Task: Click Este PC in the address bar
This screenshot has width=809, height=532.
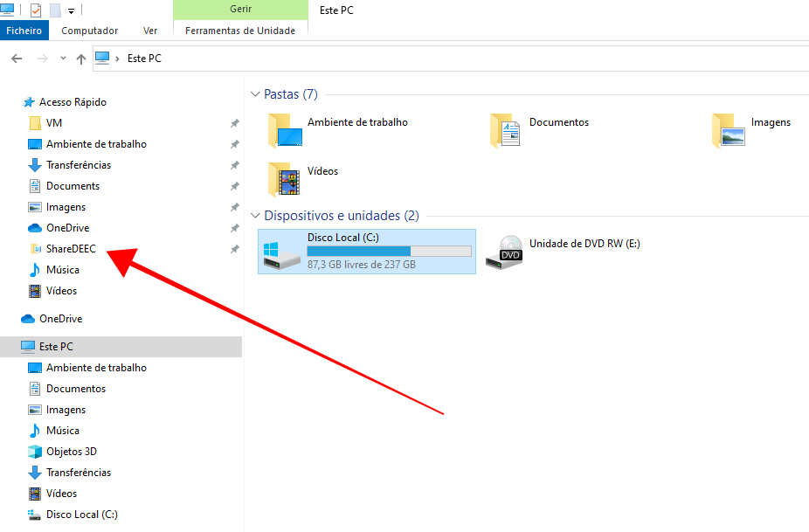Action: pos(144,59)
